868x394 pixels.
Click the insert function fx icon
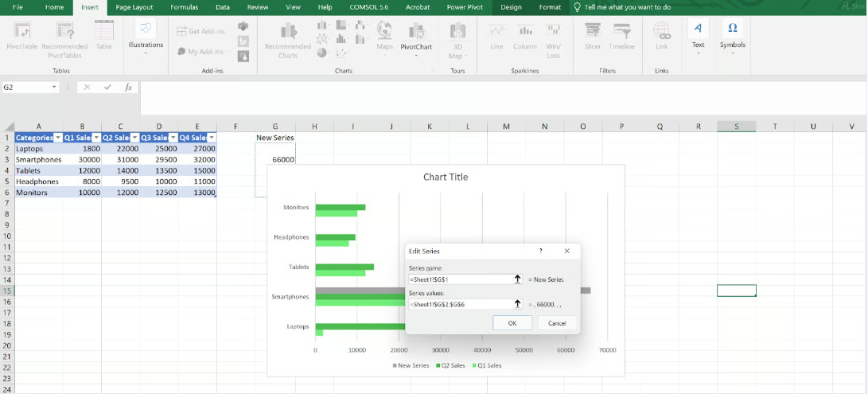tap(128, 87)
